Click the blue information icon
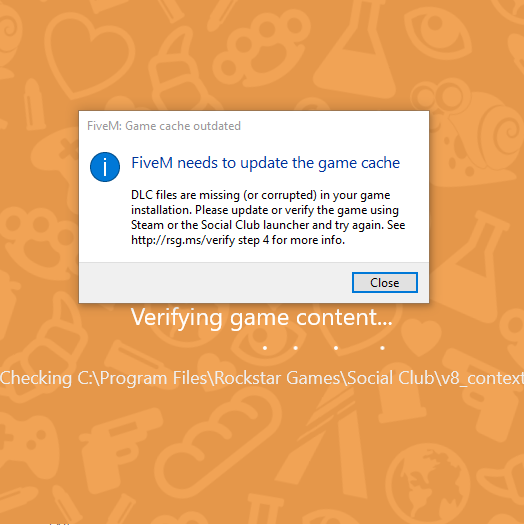The image size is (524, 525). [x=105, y=167]
